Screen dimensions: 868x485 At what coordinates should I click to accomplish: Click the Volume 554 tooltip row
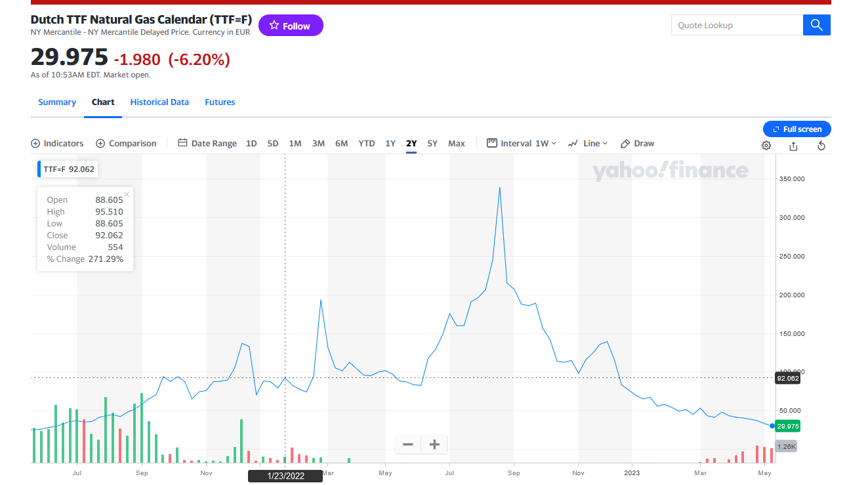tap(85, 247)
